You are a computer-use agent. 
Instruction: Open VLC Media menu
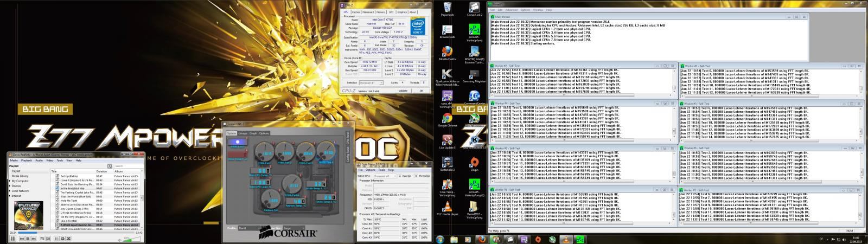click(x=14, y=160)
